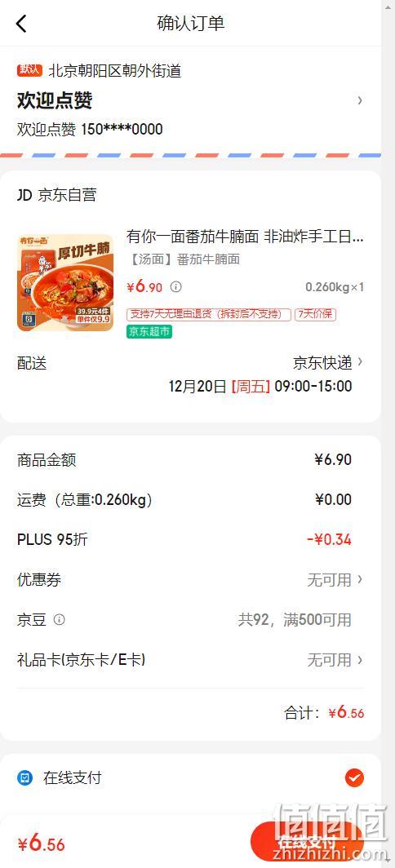
Task: Open address details via the right chevron
Action: tap(360, 100)
